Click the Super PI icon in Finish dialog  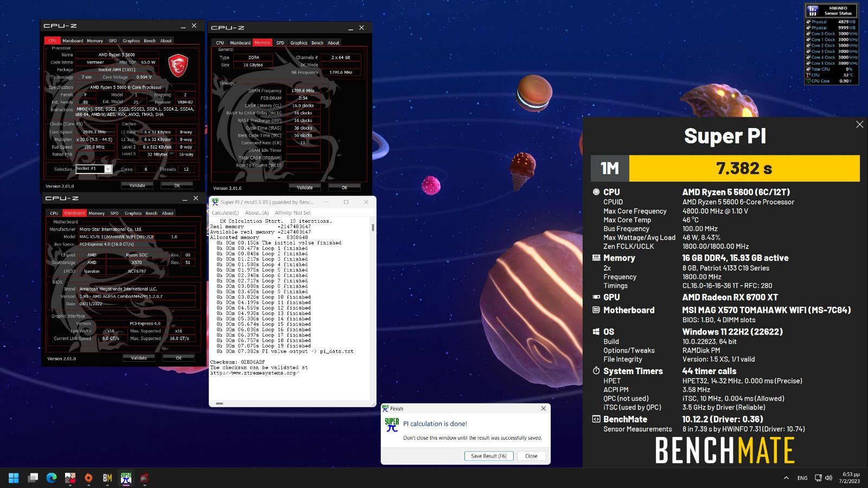[392, 426]
